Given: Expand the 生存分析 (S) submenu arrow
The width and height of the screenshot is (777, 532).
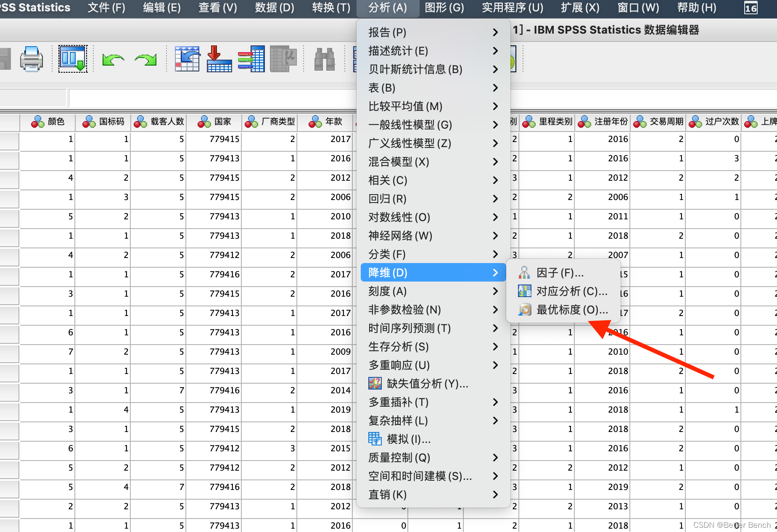Looking at the screenshot, I should pyautogui.click(x=495, y=347).
